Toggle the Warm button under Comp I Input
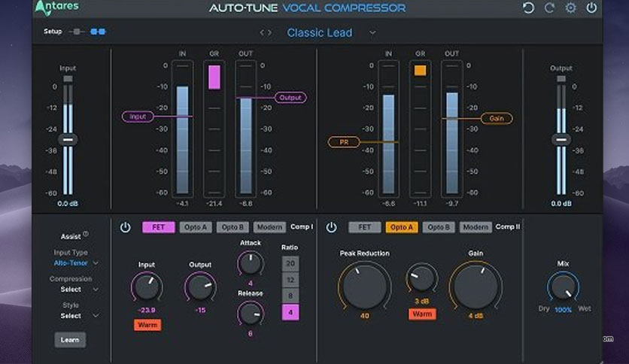This screenshot has height=364, width=629. [147, 325]
